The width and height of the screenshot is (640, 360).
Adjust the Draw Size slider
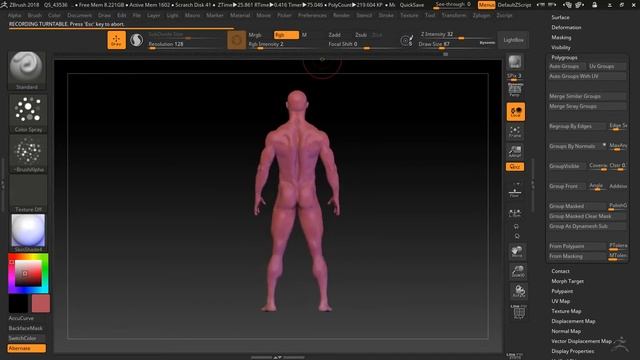point(447,44)
